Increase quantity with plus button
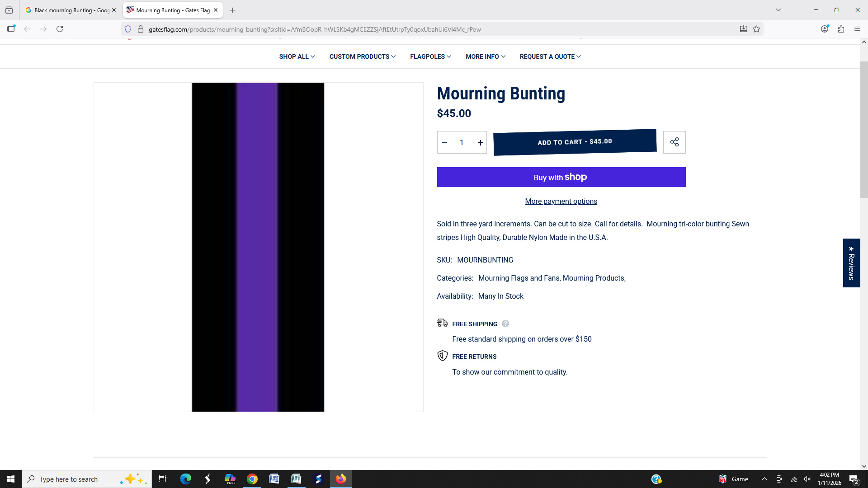The image size is (868, 488). tap(480, 143)
